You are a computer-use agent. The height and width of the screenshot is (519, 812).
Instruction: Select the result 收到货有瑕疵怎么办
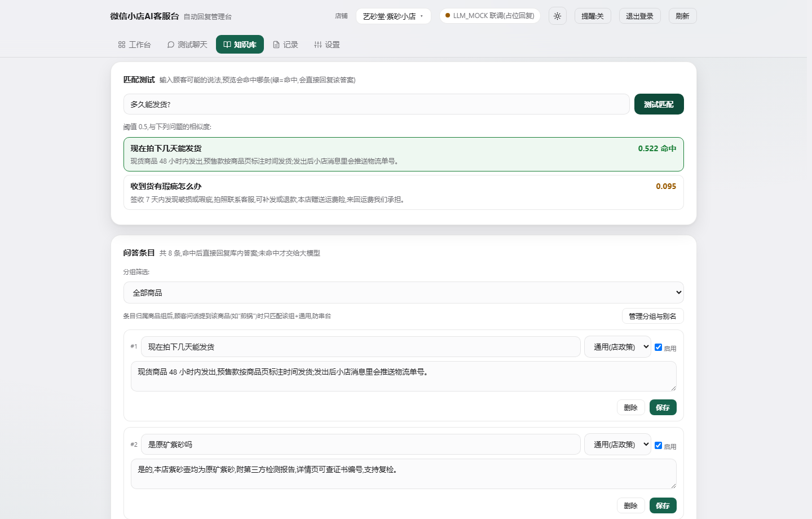[x=403, y=192]
